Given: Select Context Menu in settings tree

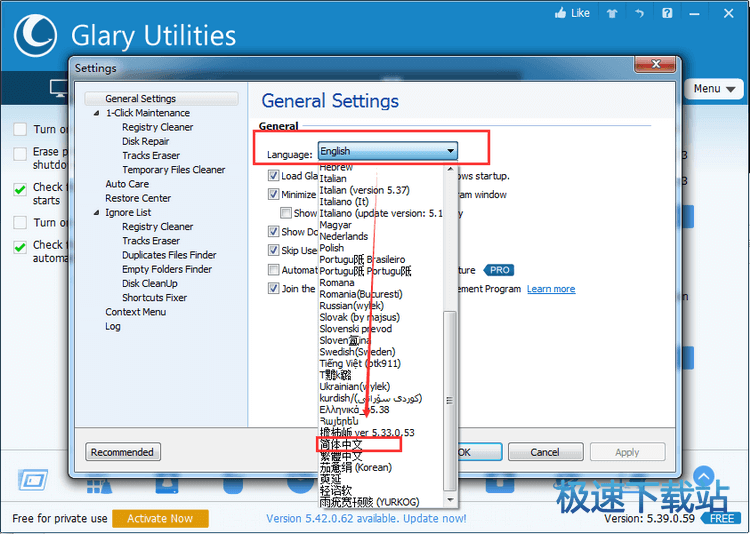Looking at the screenshot, I should (135, 312).
